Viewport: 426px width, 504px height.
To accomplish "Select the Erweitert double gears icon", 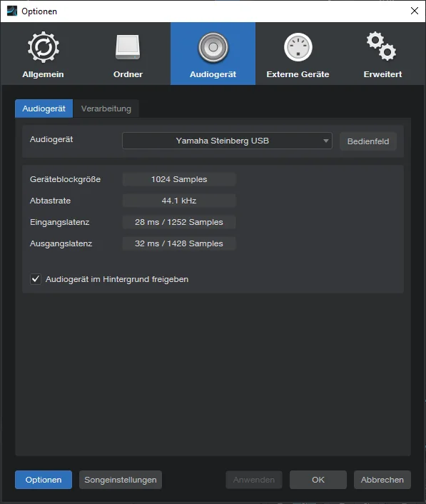I will click(x=382, y=46).
